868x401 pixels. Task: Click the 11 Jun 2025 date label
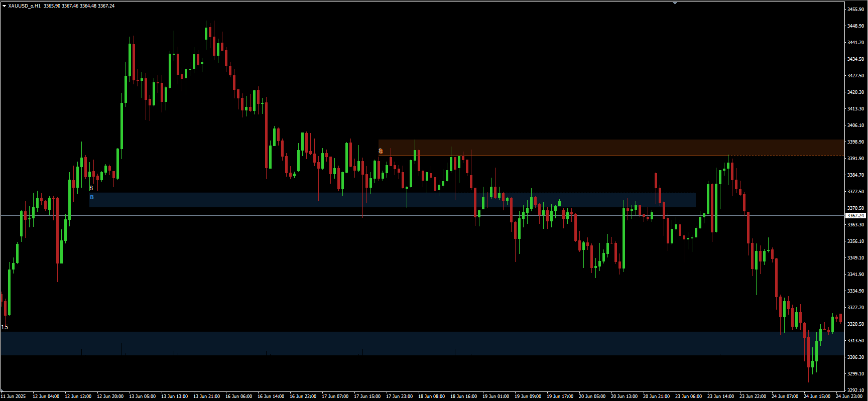point(14,396)
